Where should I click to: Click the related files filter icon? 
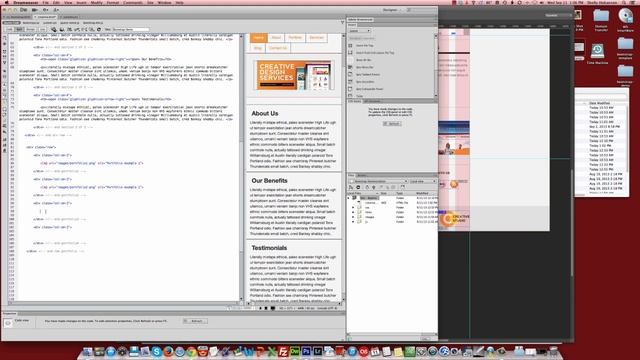tap(342, 23)
